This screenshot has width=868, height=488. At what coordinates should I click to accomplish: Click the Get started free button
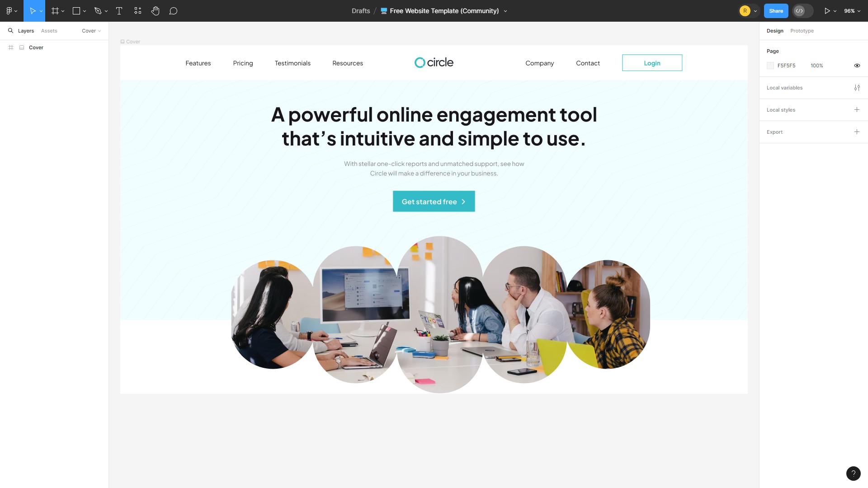(x=434, y=202)
